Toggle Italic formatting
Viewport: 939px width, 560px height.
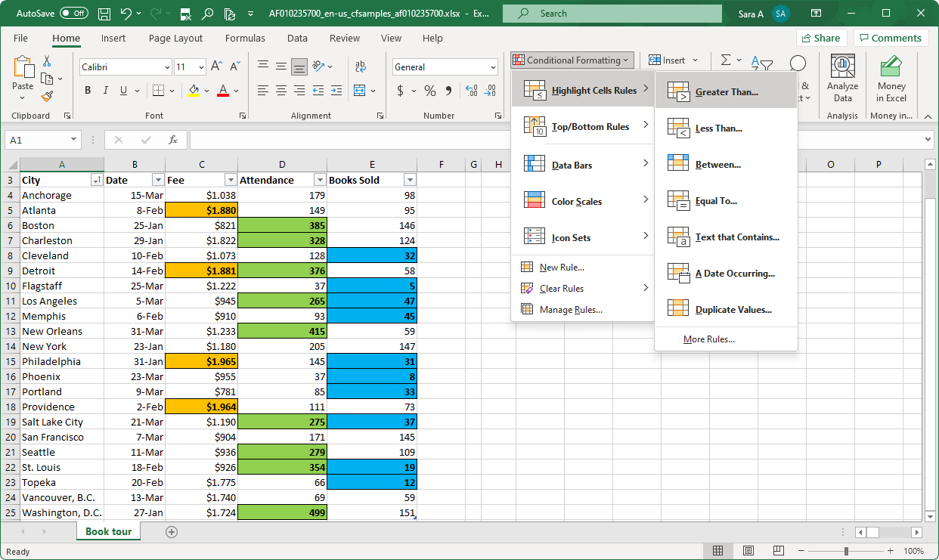tap(106, 91)
